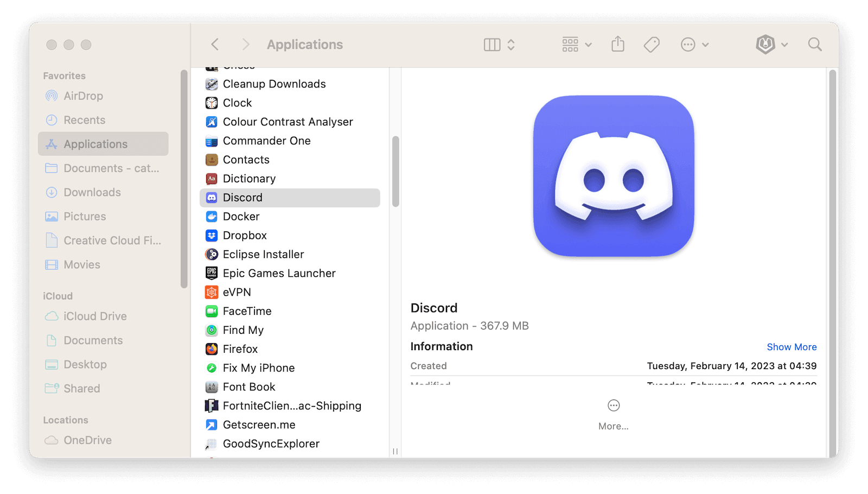Open the Share toolbar icon
The image size is (868, 494).
tap(618, 45)
